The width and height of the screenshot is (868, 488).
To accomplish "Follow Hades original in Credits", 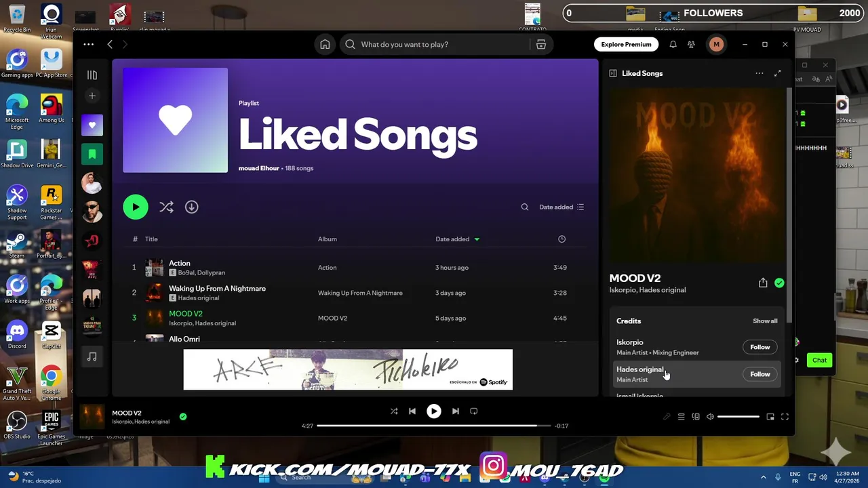I will 760,374.
